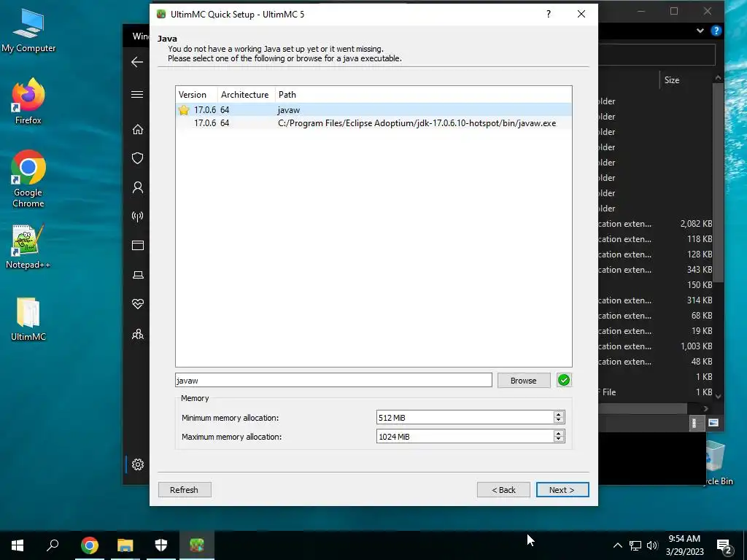The height and width of the screenshot is (560, 747).
Task: Sort by Architecture column header
Action: point(247,94)
